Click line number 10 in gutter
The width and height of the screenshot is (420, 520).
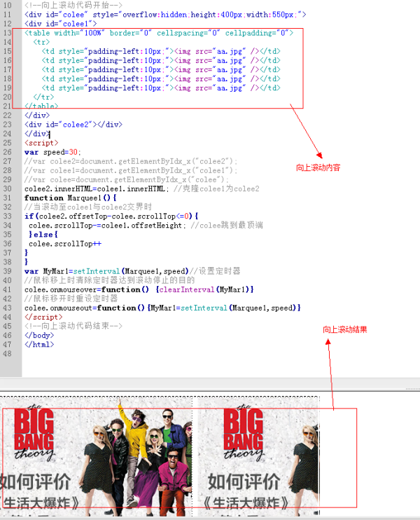tap(7, 6)
